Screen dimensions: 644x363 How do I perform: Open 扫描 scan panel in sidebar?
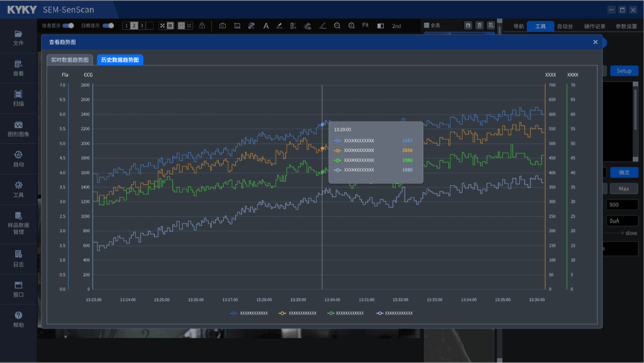[19, 98]
